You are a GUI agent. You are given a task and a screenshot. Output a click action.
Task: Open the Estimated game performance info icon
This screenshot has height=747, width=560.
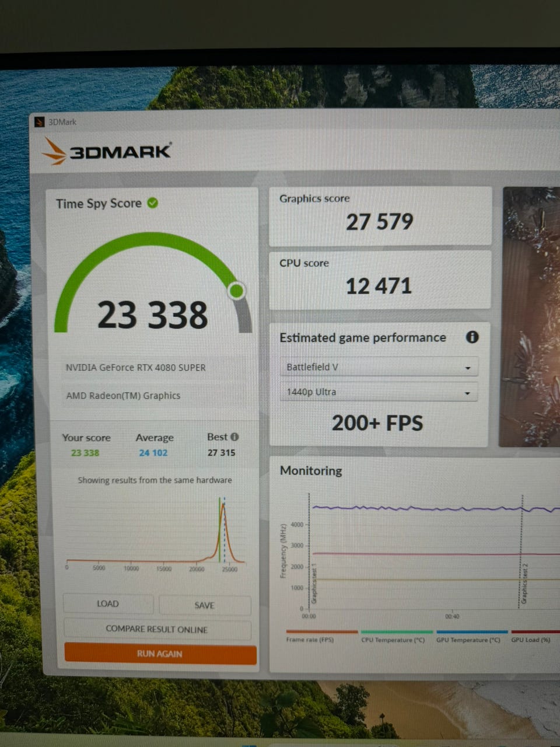(472, 337)
